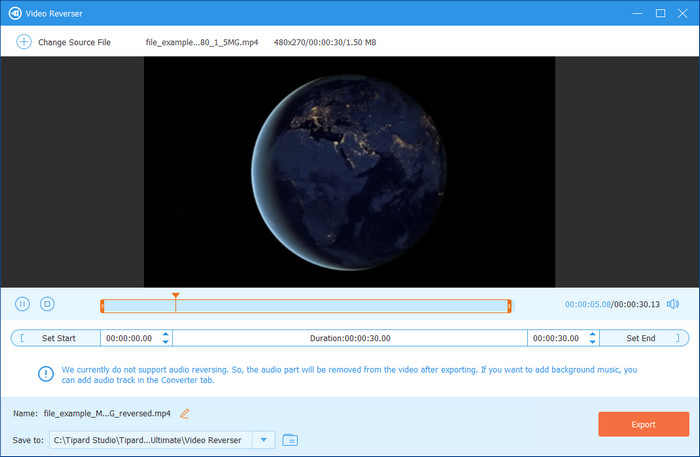This screenshot has height=457, width=700.
Task: Stop the video playback
Action: 47,304
